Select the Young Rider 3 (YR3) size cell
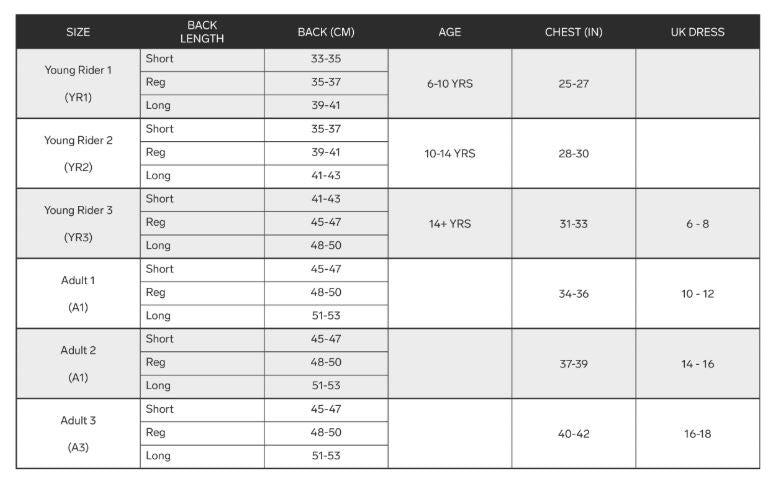 78,224
